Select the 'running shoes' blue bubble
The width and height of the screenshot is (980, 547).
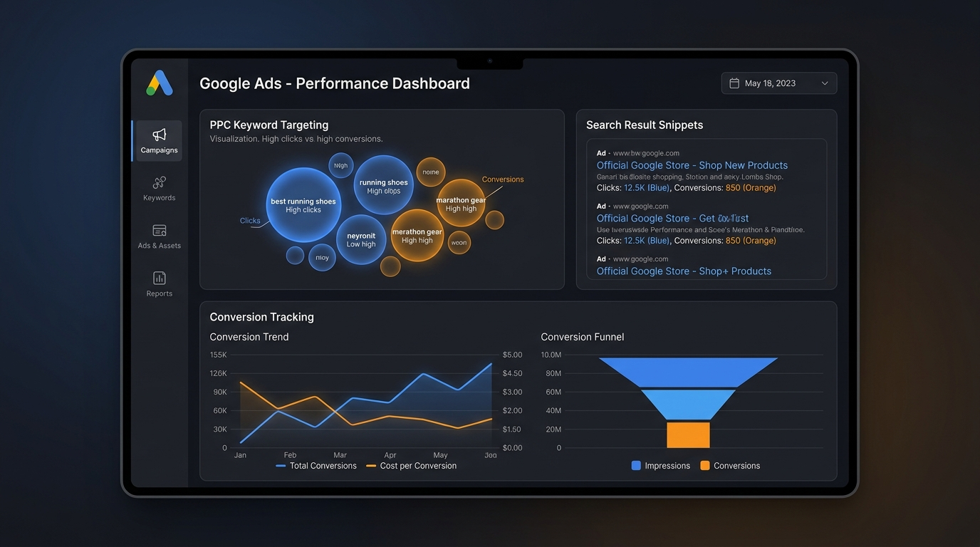pyautogui.click(x=384, y=186)
